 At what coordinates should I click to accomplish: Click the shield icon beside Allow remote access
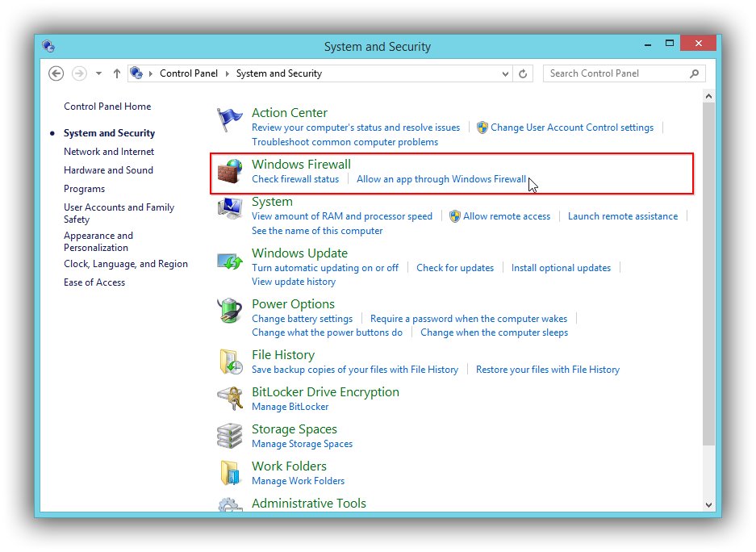coord(454,216)
